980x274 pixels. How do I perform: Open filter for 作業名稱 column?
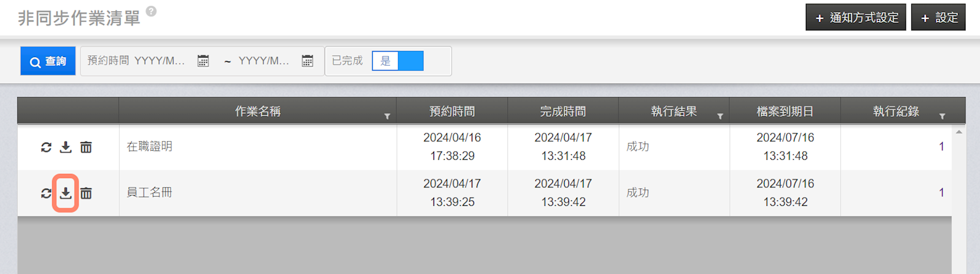[387, 116]
